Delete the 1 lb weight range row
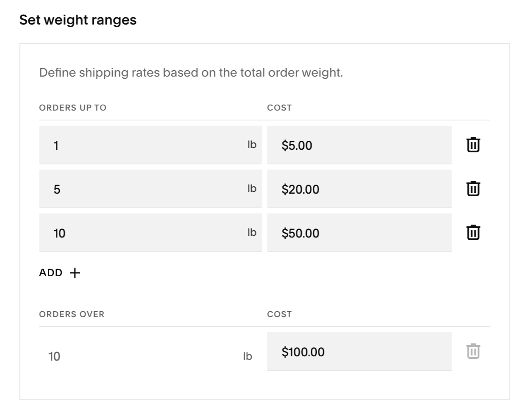The width and height of the screenshot is (531, 420). tap(473, 145)
